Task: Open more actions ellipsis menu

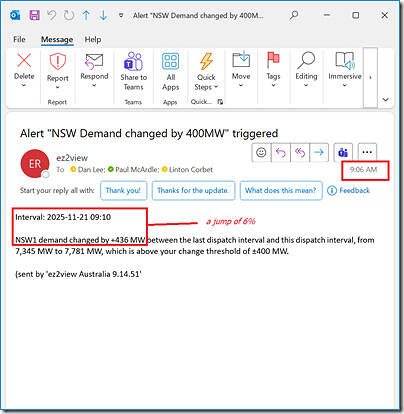Action: [x=367, y=153]
